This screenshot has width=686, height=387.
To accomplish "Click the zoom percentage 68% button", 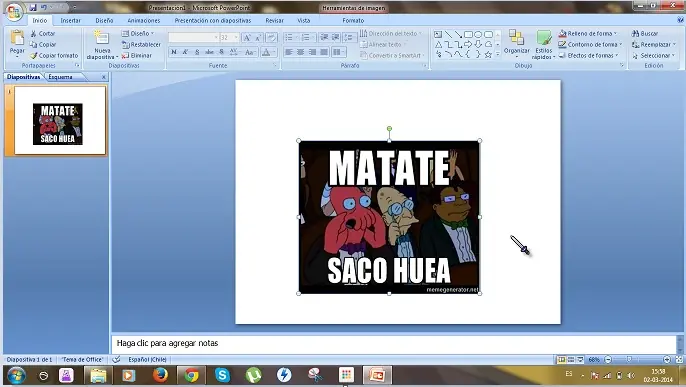I will (594, 359).
